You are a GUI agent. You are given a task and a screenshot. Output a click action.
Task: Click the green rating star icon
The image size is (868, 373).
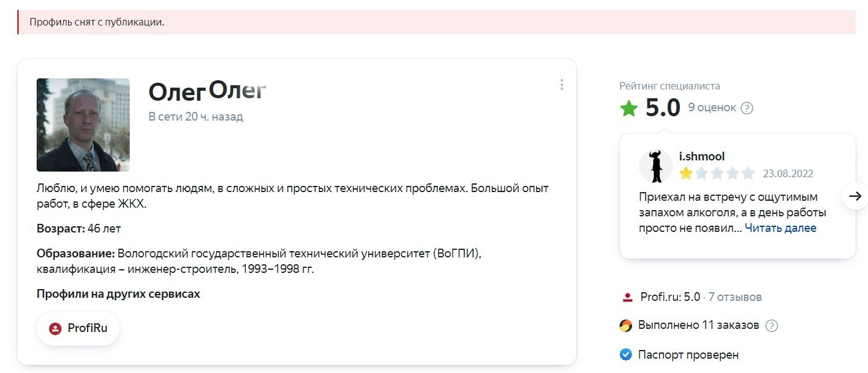(629, 108)
